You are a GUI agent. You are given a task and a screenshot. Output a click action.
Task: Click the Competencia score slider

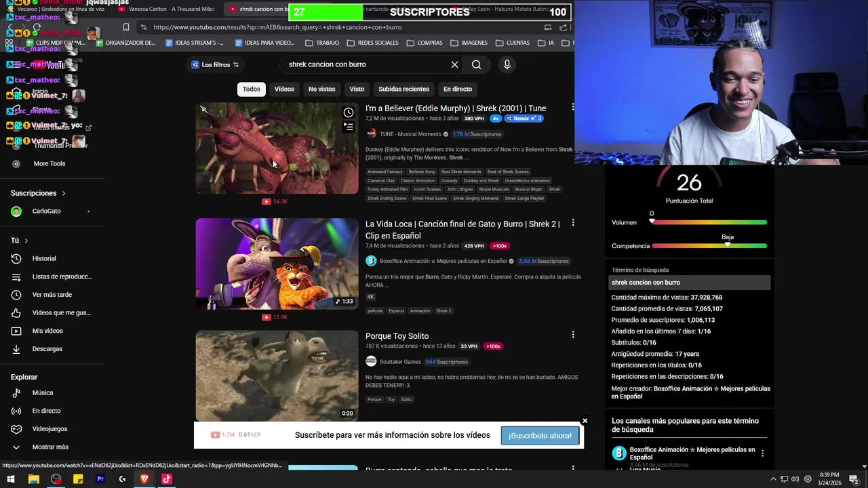[709, 245]
